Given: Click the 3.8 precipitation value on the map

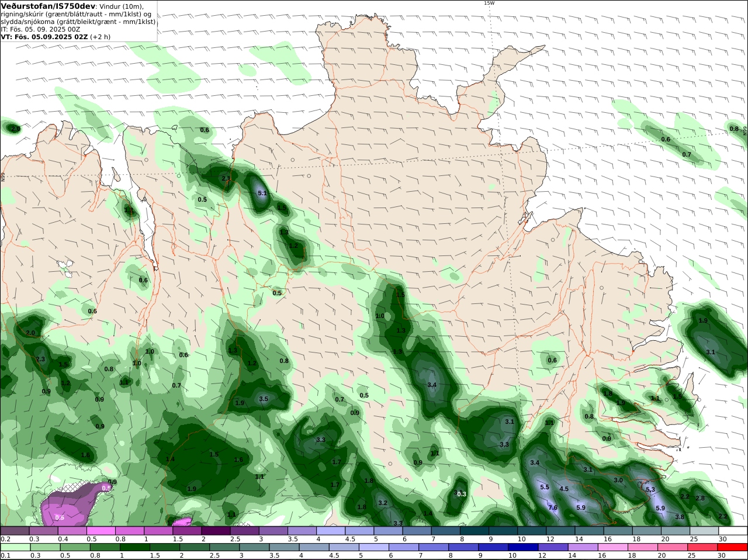Looking at the screenshot, I should (x=680, y=517).
